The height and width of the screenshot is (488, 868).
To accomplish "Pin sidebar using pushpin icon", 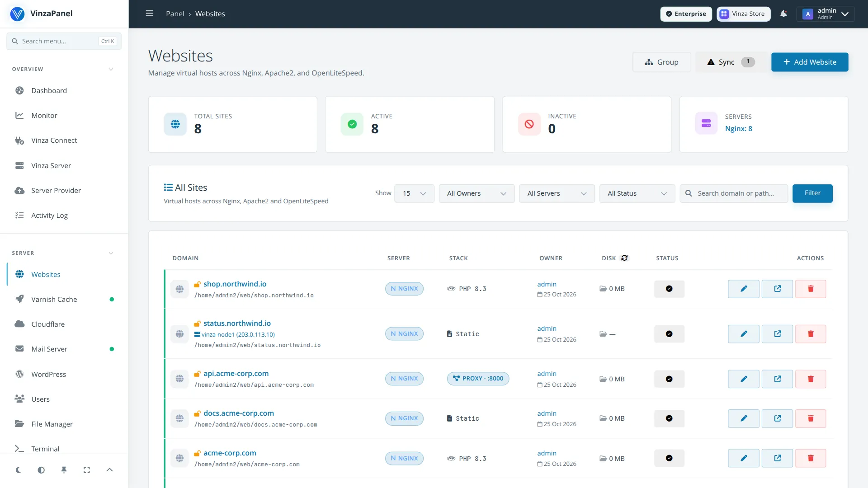I will (x=64, y=470).
